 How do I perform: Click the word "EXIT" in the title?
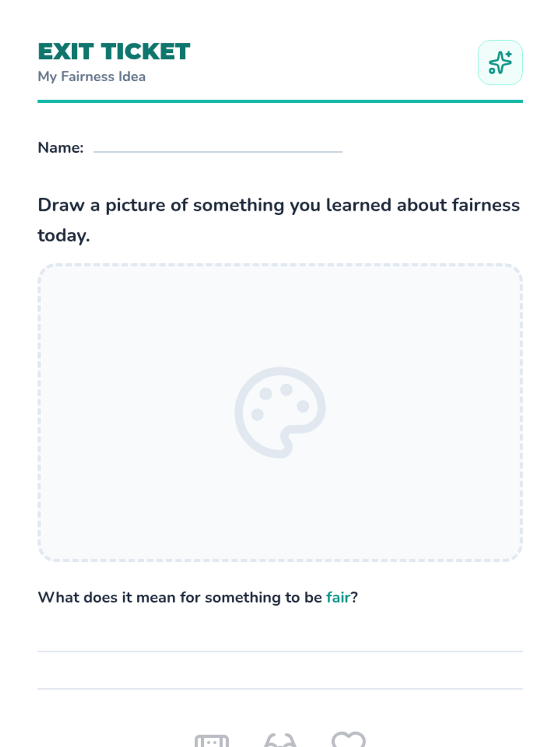[66, 52]
